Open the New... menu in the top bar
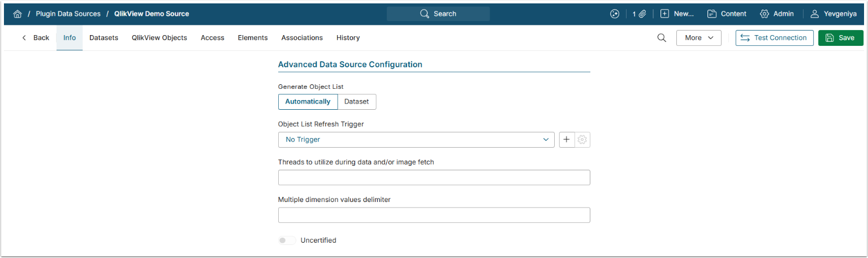This screenshot has width=868, height=258. click(677, 14)
